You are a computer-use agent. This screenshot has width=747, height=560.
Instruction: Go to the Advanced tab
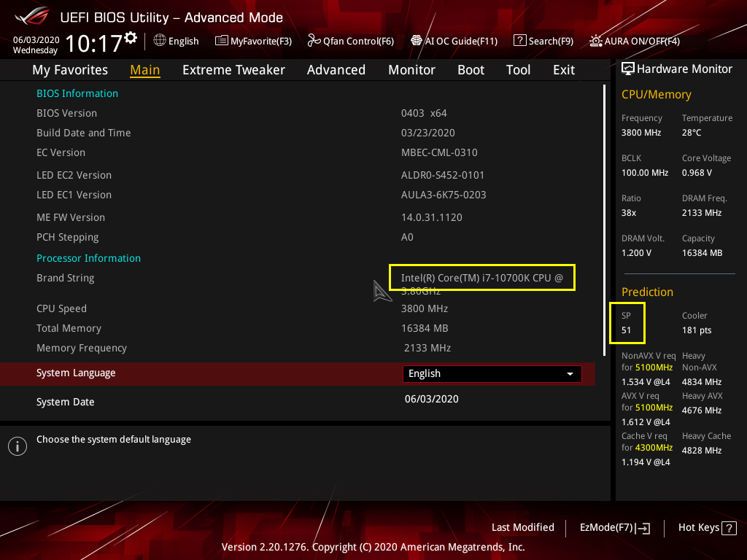point(336,70)
